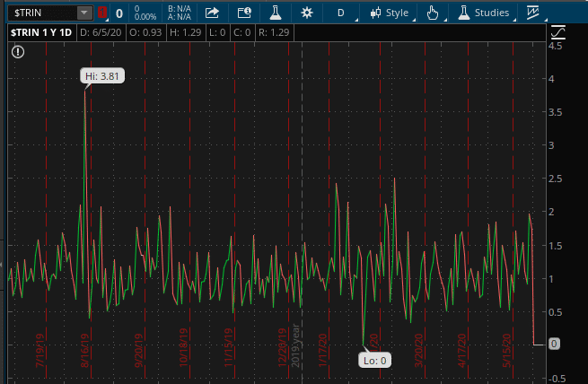Image resolution: width=588 pixels, height=384 pixels.
Task: Click the red alert indicator badge beside symbol
Action: [x=101, y=13]
